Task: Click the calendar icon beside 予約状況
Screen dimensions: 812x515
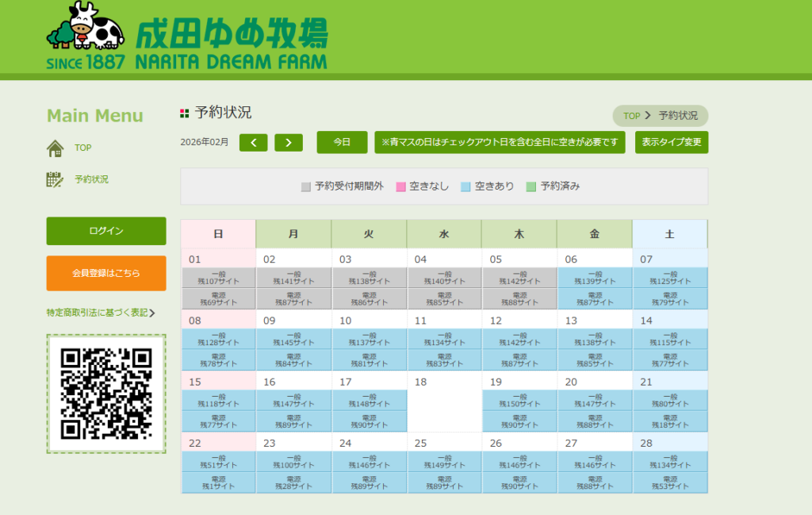Action: (55, 179)
